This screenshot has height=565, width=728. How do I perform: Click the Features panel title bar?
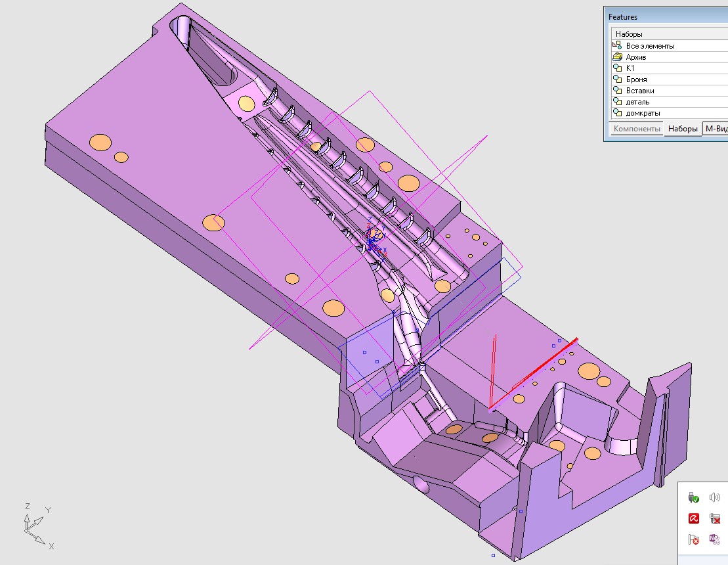pos(666,16)
